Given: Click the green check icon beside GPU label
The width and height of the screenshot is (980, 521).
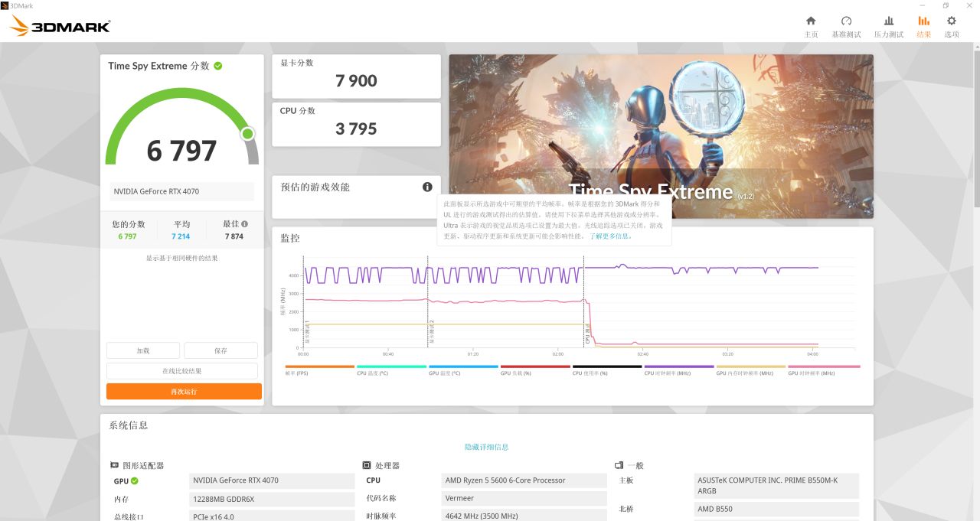Looking at the screenshot, I should (x=135, y=481).
